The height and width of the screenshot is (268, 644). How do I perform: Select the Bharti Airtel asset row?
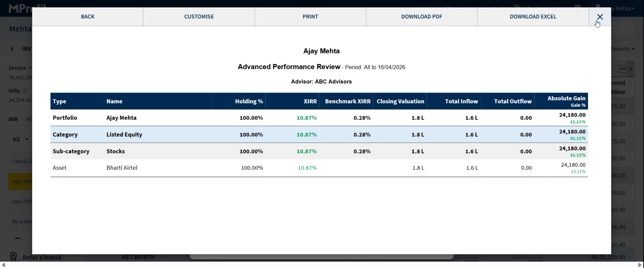(122, 168)
